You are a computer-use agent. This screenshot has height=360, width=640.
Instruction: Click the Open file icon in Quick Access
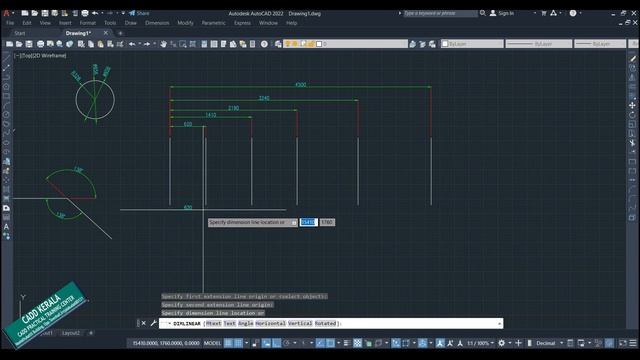coord(35,13)
